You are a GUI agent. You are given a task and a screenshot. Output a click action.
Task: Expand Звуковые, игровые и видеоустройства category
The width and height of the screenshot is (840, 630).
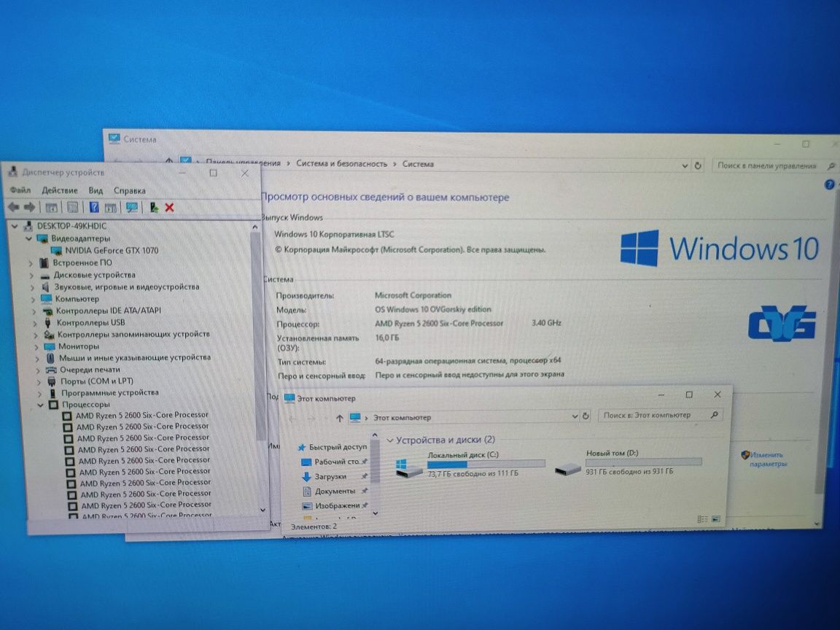coord(33,288)
